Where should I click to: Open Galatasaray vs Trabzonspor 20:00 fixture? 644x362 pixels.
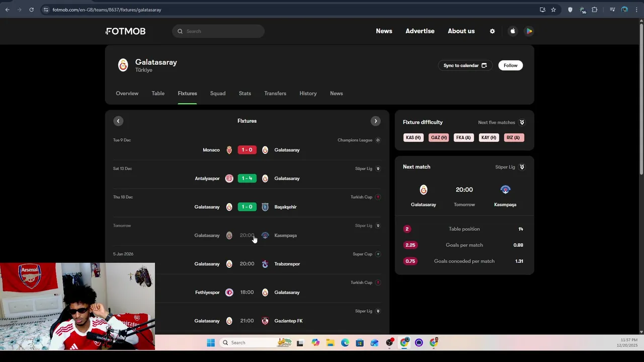[247, 264]
